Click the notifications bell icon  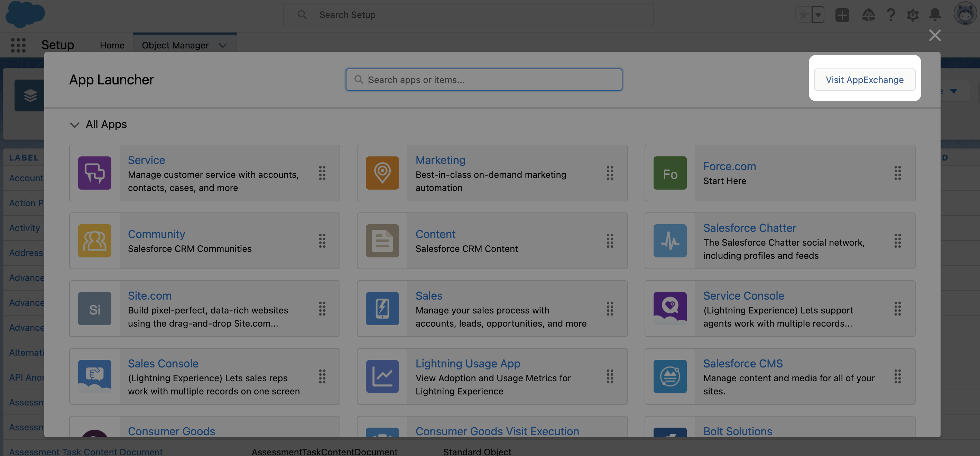[935, 15]
